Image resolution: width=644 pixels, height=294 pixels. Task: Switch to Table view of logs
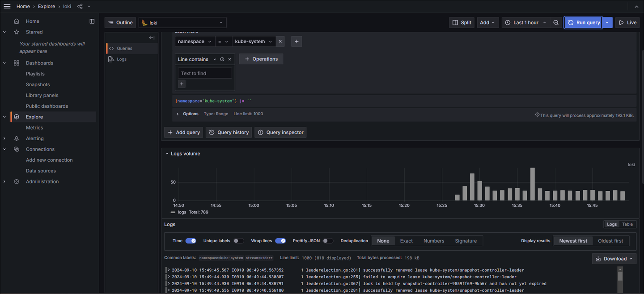(x=627, y=224)
